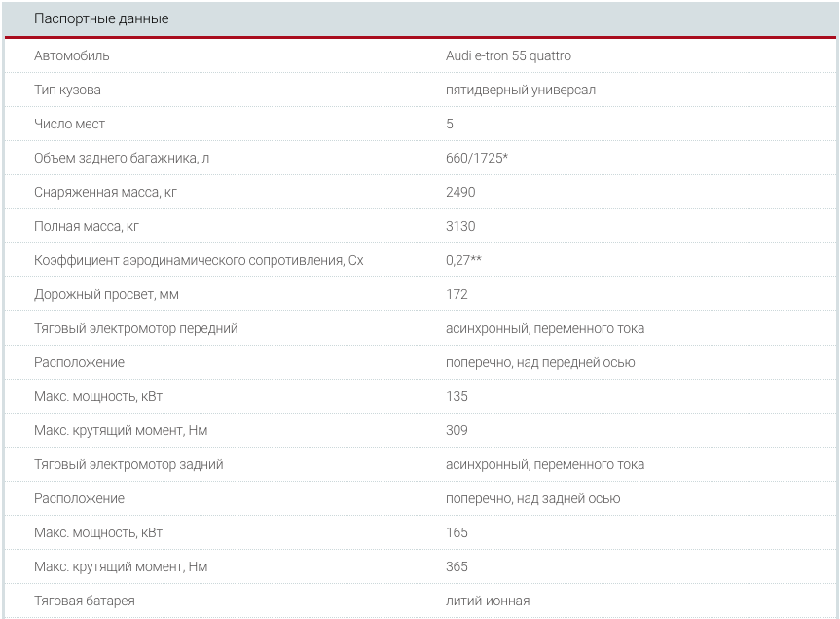
Task: Click the 'Объем заднего багажника, л' label
Action: tap(122, 158)
